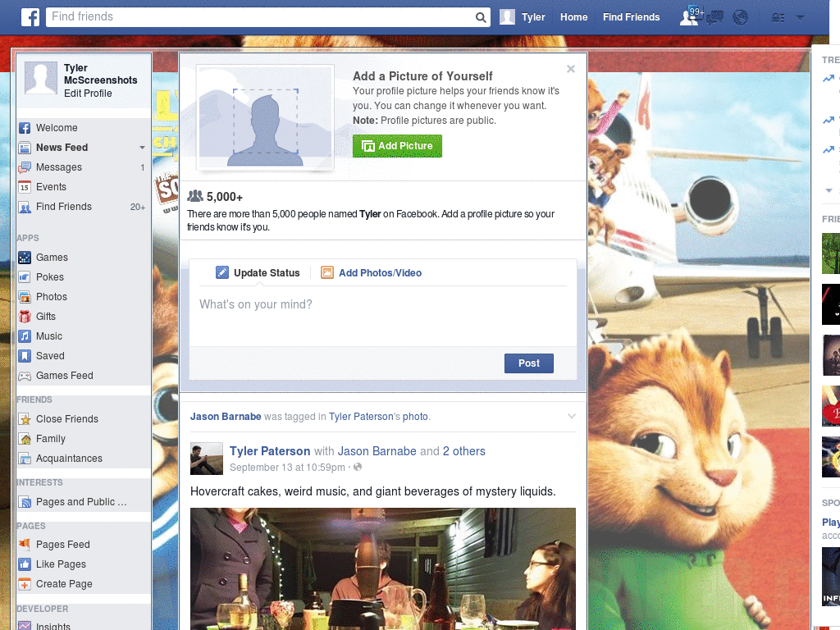Open Find Friends in top bar

631,17
